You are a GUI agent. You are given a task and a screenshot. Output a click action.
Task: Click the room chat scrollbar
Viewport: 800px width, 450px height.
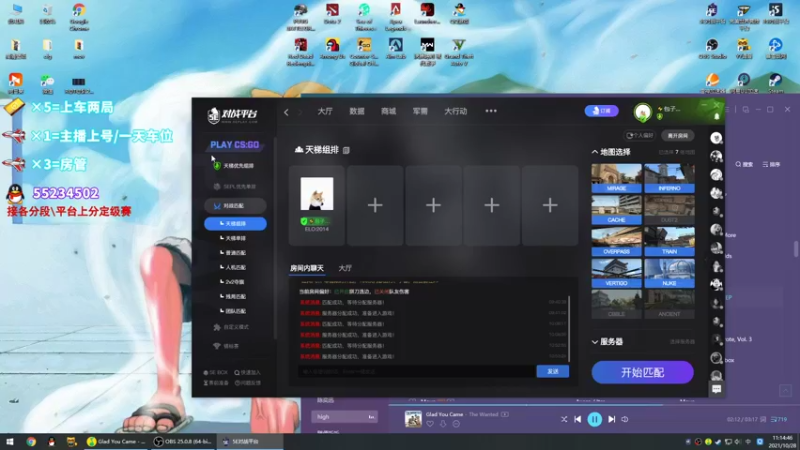click(569, 329)
